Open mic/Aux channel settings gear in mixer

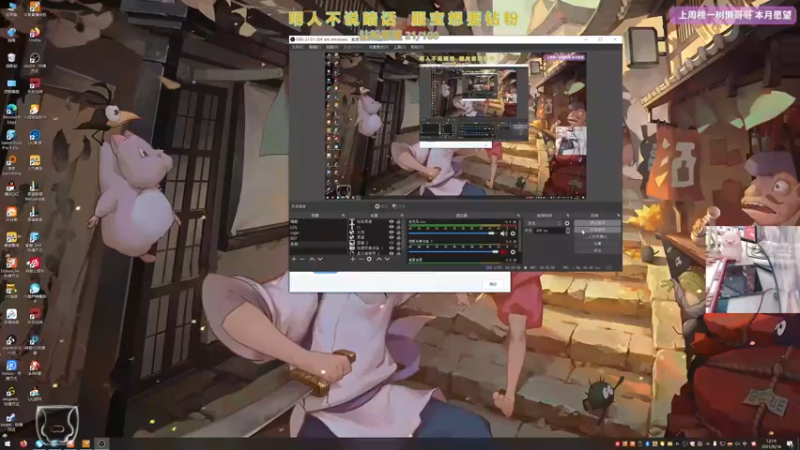(513, 234)
